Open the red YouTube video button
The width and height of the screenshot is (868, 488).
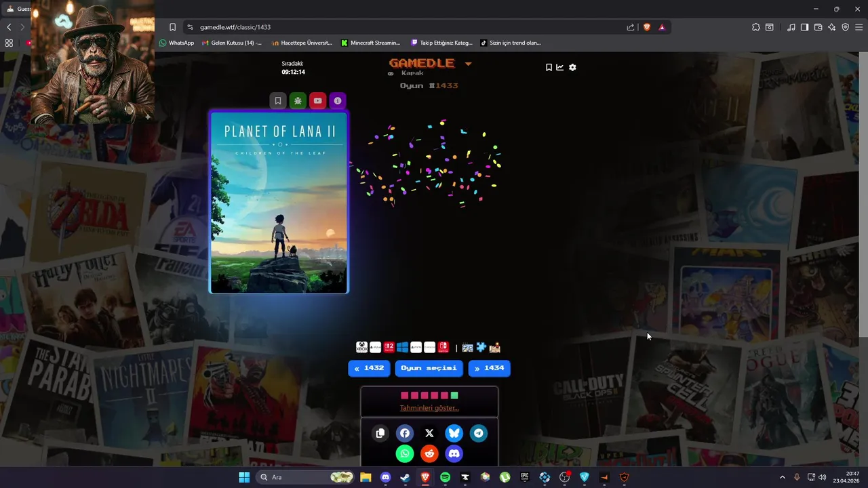pos(317,101)
